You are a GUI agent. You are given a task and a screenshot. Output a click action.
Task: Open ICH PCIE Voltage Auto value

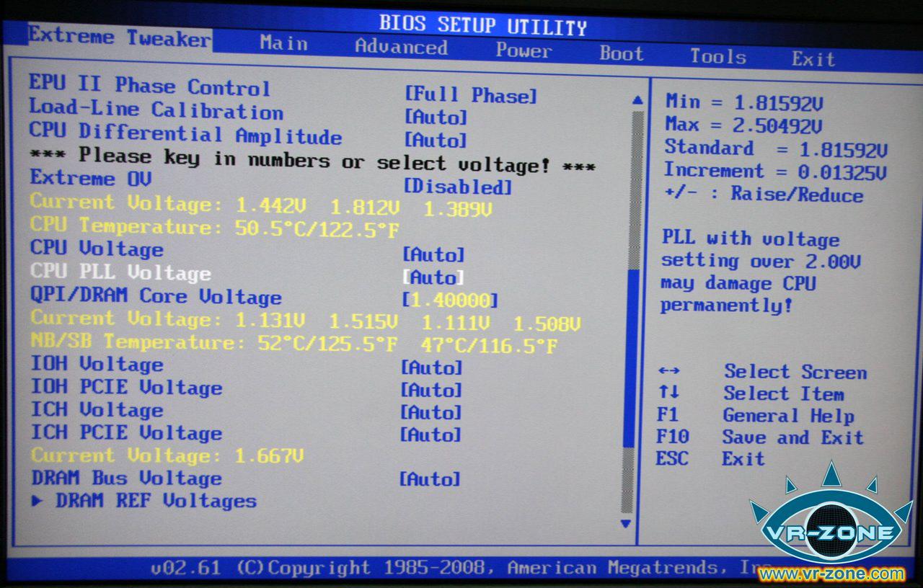(x=430, y=435)
